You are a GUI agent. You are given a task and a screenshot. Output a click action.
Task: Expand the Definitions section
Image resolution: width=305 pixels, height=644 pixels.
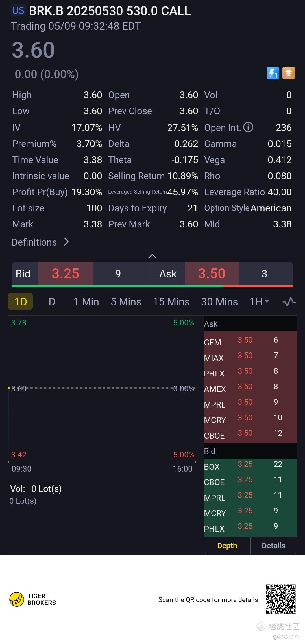[x=40, y=242]
